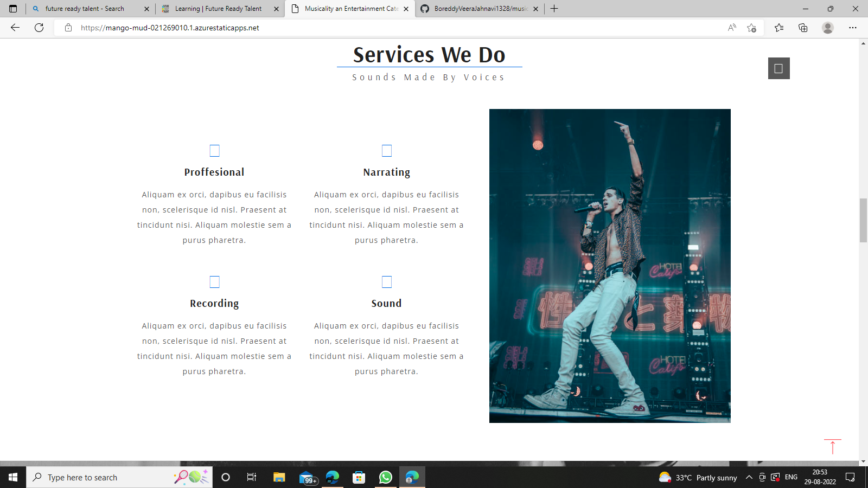
Task: Refresh the current webpage
Action: click(x=38, y=28)
